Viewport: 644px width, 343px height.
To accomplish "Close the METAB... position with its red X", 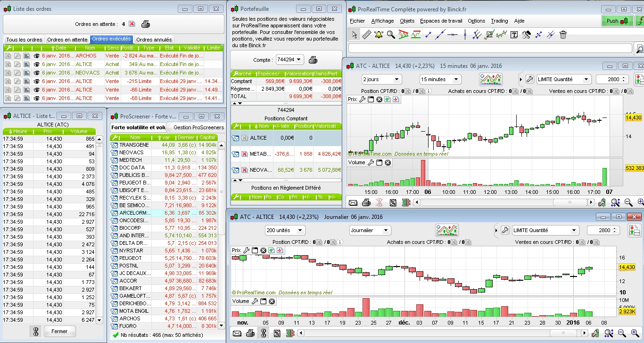I will [245, 154].
